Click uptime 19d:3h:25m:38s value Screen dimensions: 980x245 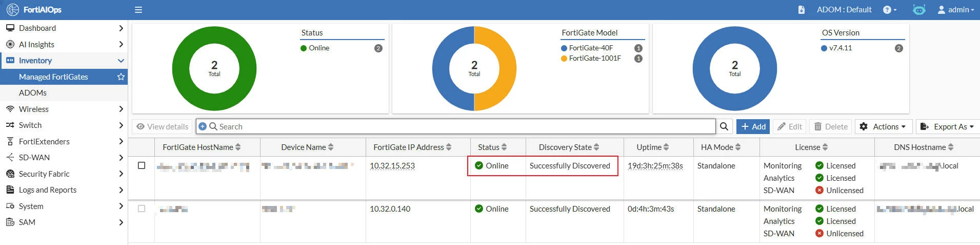click(655, 166)
